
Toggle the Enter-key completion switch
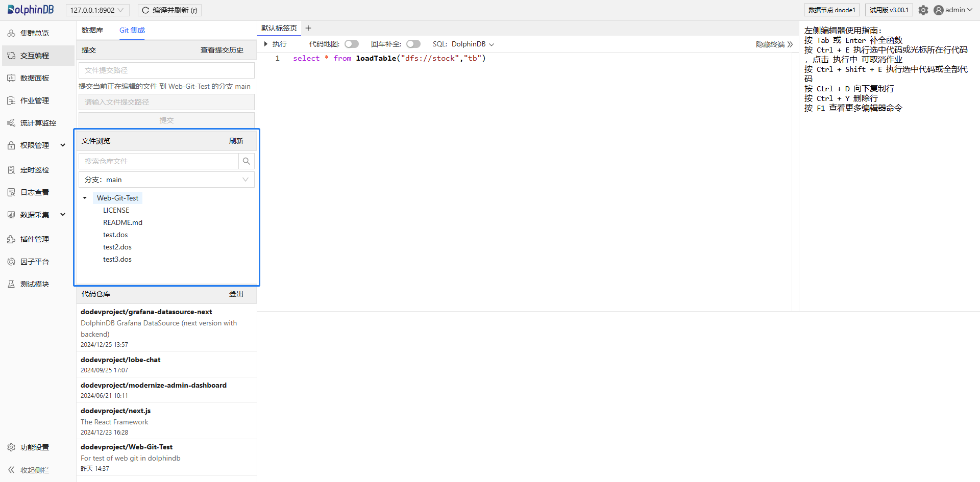pos(413,44)
